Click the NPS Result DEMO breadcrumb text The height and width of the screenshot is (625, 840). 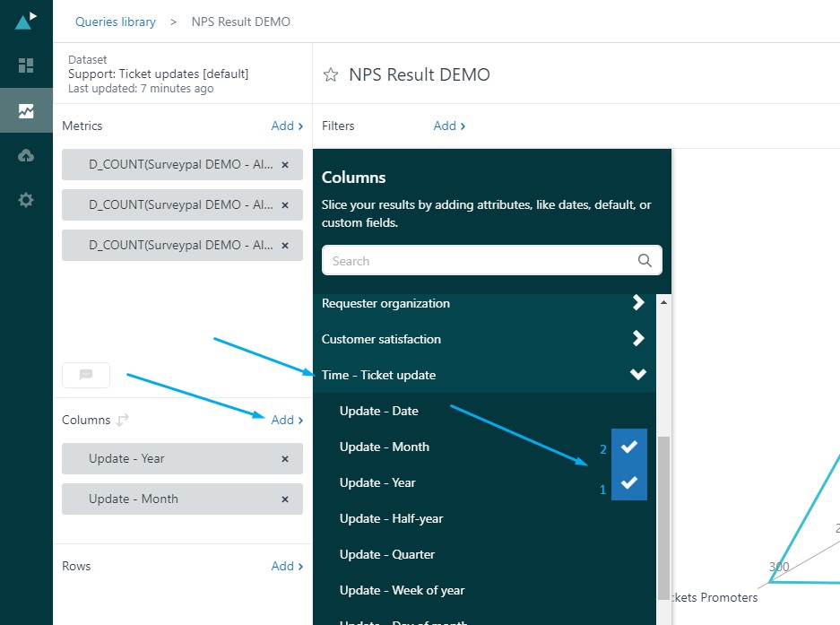(x=241, y=22)
